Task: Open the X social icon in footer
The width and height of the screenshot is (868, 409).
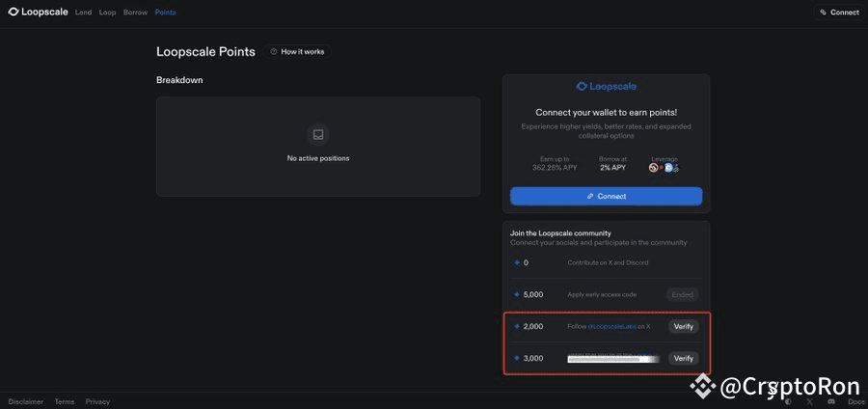Action: (x=809, y=401)
